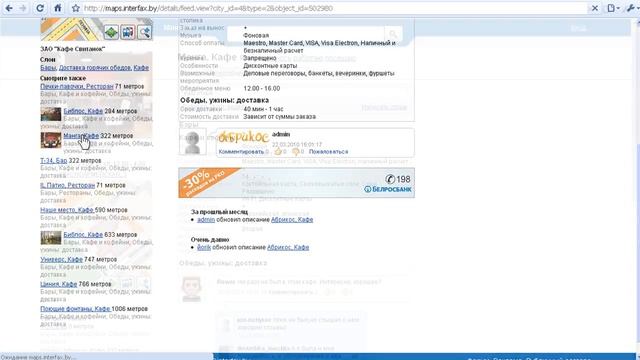Open the Библос, Кафе 284 метров link
This screenshot has height=360, width=640.
click(x=83, y=111)
